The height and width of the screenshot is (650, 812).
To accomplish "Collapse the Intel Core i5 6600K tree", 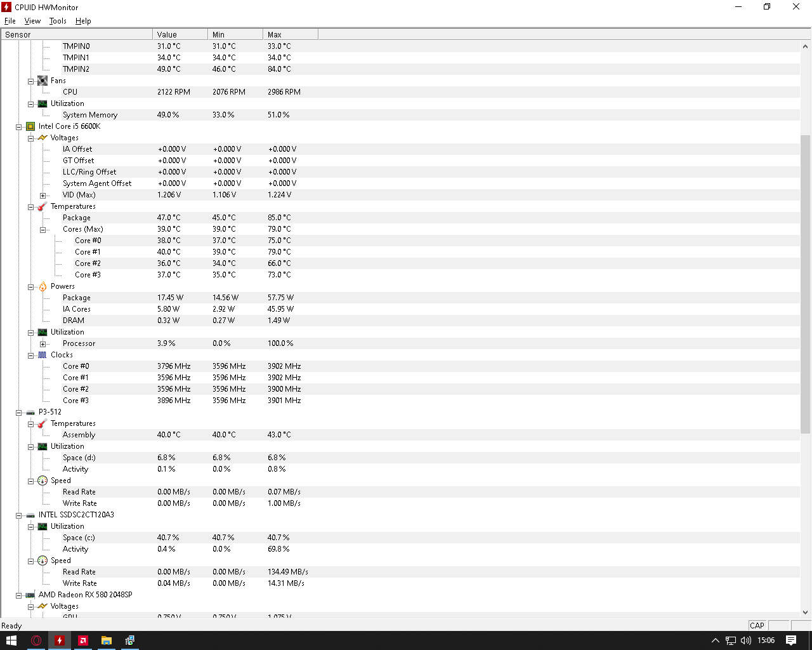I will pos(19,127).
